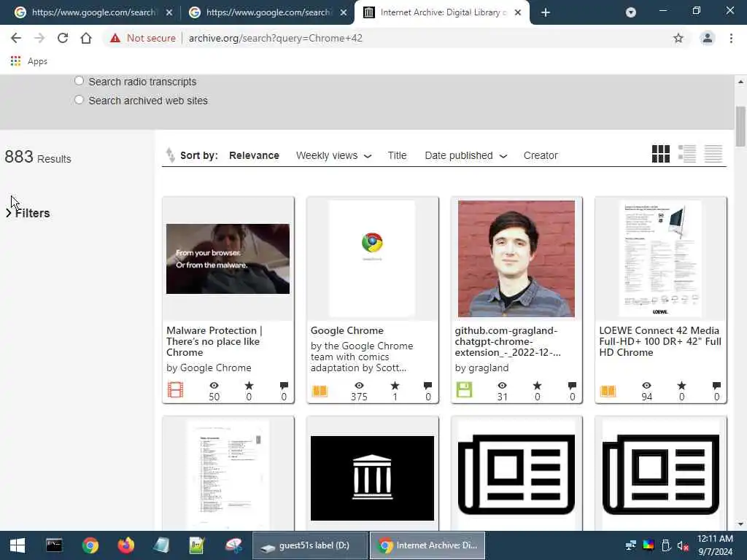Click movie media type icon on Malware Protection card
The width and height of the screenshot is (747, 560).
[175, 390]
